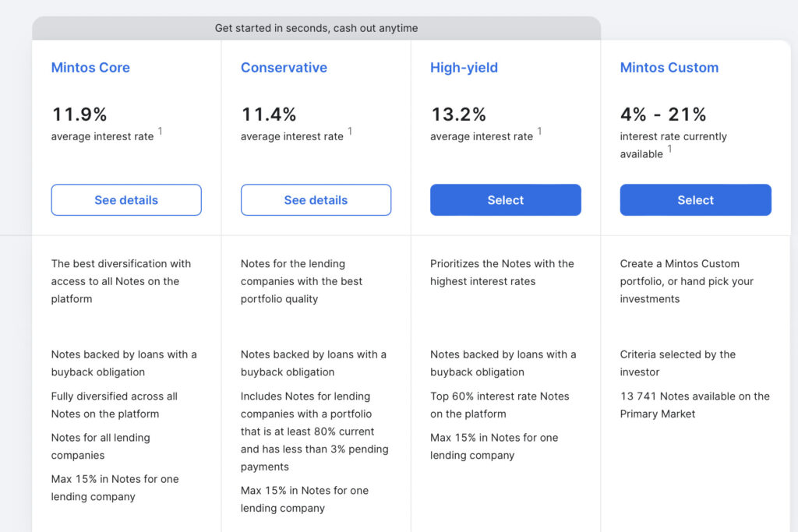Click 'at least 80% current' Conservative criteria text
This screenshot has height=532, width=798.
315,432
